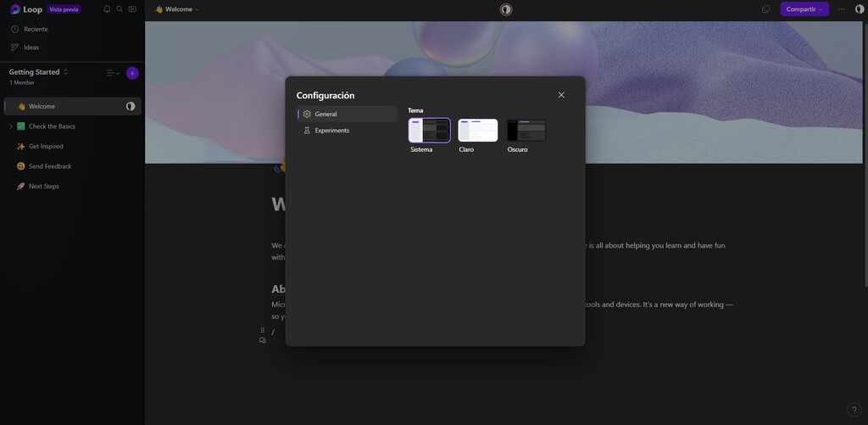Click the presence avatar at top center
Image resolution: width=868 pixels, height=425 pixels.
click(506, 9)
